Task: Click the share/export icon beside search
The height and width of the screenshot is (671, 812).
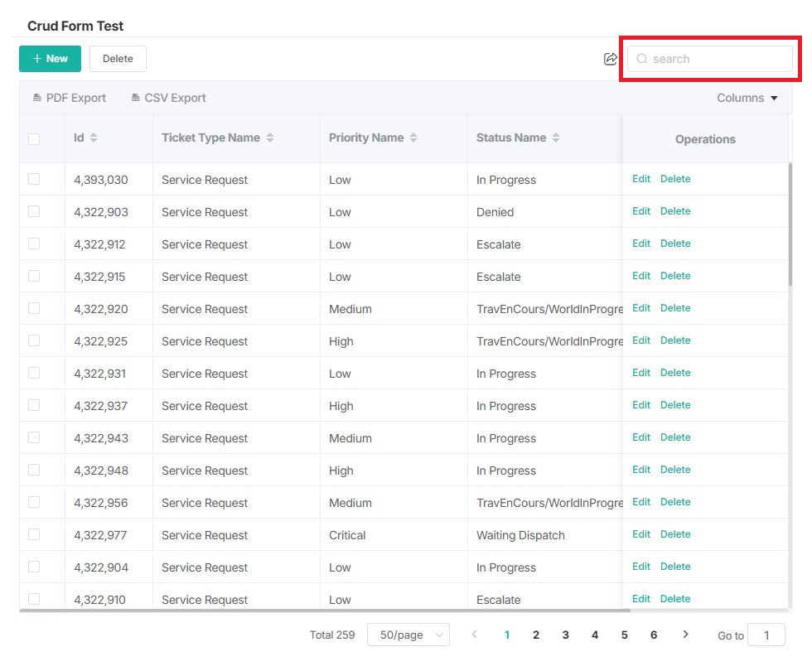Action: (x=611, y=59)
